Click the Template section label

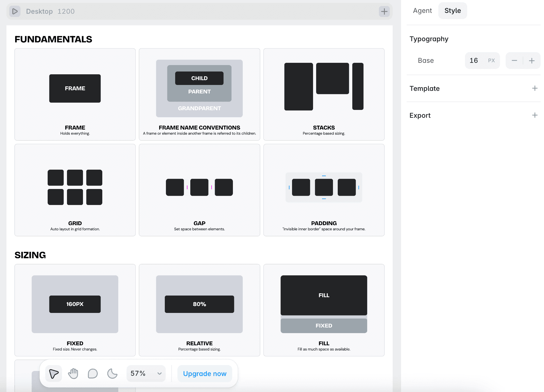(x=424, y=89)
